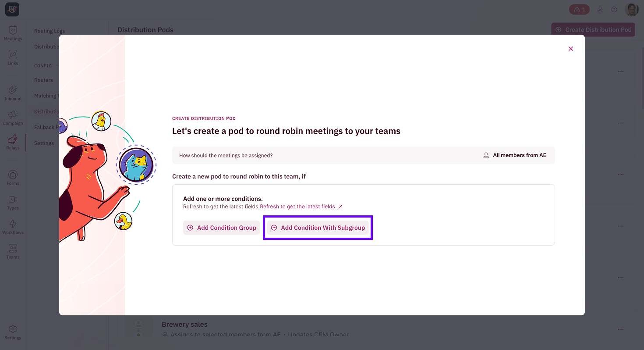Open the Relays section
644x350 pixels.
13,142
